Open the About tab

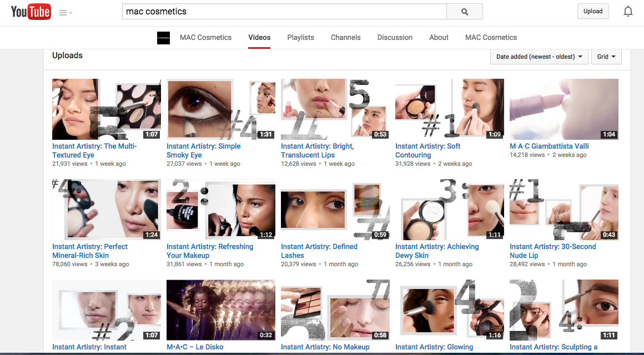(x=439, y=37)
